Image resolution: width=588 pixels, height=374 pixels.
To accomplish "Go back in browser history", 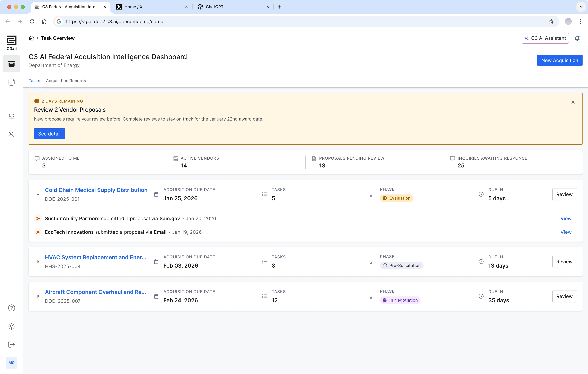I will tap(7, 21).
